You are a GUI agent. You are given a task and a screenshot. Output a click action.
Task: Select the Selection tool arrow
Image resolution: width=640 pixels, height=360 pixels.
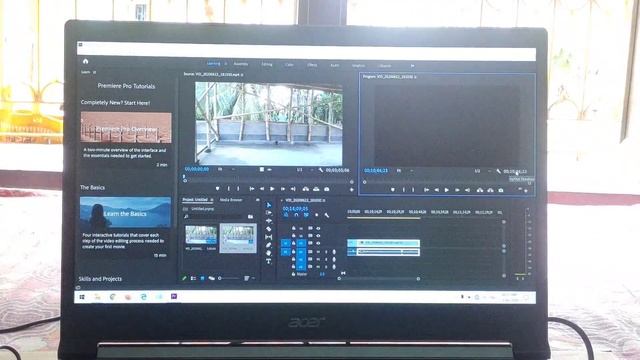(x=269, y=205)
